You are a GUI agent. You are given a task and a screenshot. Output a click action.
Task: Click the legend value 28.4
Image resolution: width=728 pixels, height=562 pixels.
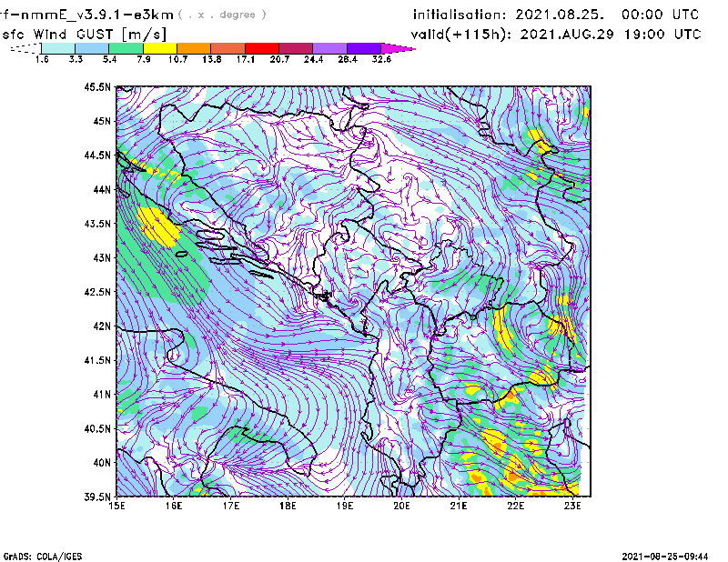pyautogui.click(x=348, y=59)
